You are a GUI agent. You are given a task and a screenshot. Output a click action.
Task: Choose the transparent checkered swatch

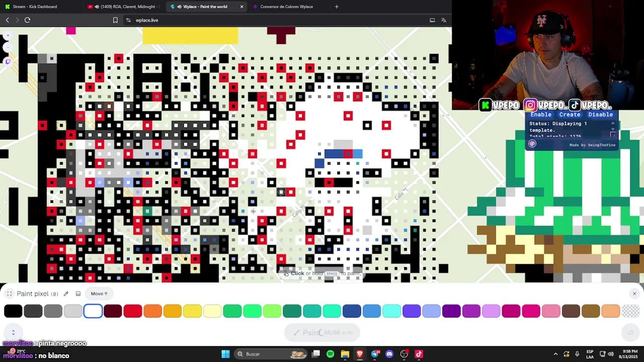click(x=630, y=311)
